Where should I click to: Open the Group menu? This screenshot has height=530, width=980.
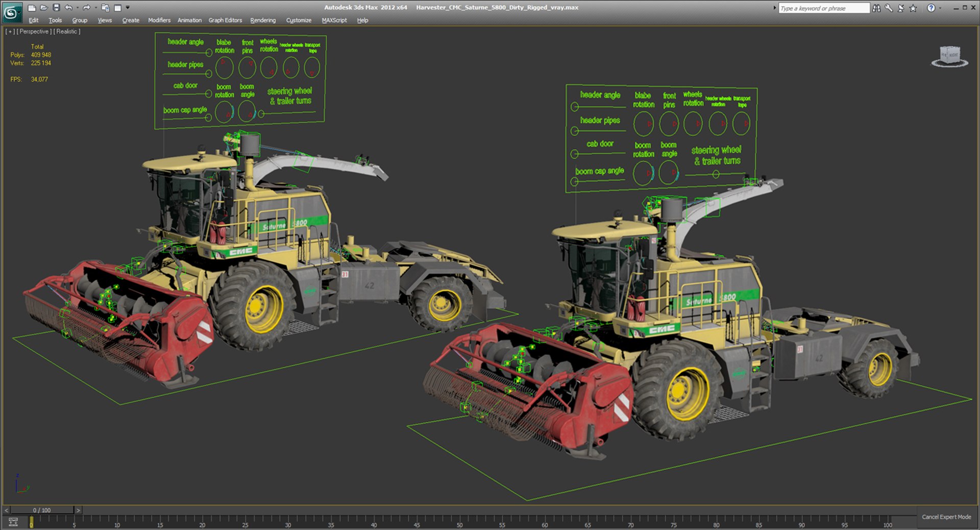(80, 20)
